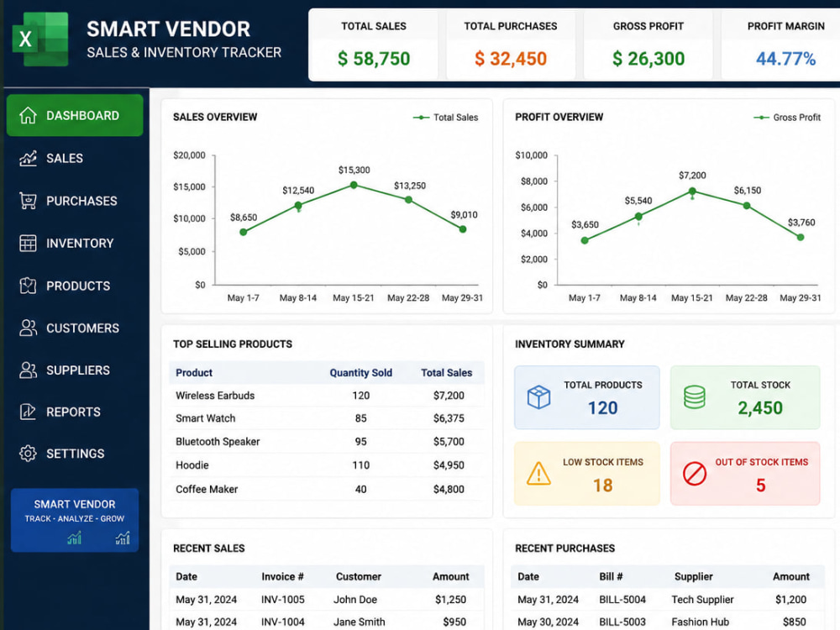The height and width of the screenshot is (630, 840).
Task: Click the Low Stock warning triangle icon
Action: 538,474
